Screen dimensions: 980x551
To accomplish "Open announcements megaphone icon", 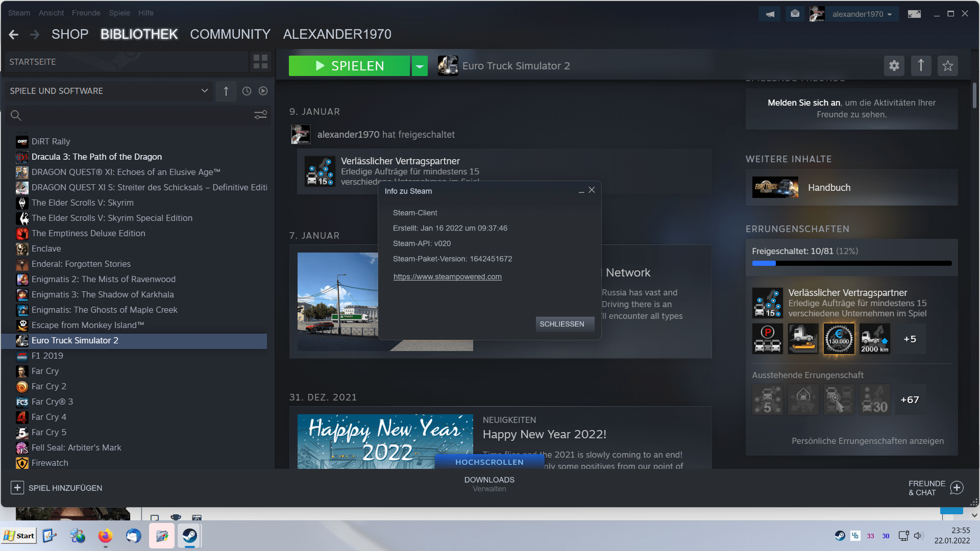I will click(770, 14).
